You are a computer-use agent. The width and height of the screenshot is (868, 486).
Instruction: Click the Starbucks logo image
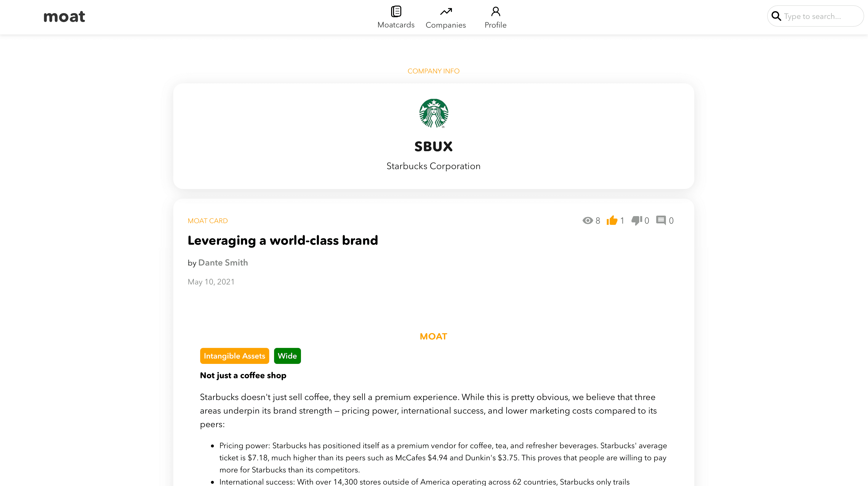[434, 113]
